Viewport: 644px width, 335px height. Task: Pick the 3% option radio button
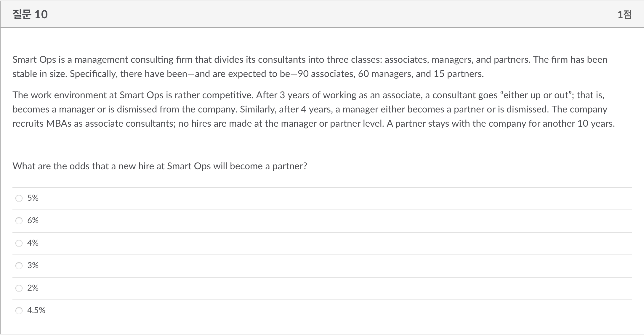[x=19, y=266]
